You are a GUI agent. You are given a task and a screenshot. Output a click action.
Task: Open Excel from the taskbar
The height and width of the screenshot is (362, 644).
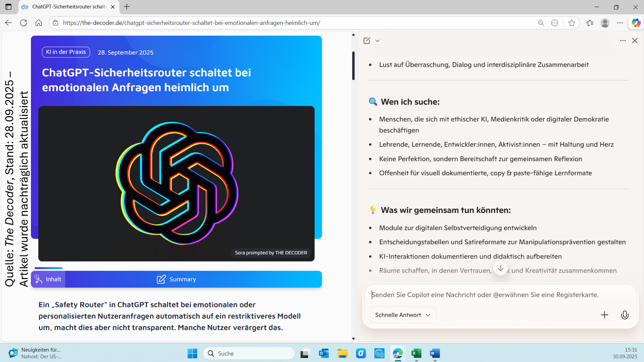point(416,353)
